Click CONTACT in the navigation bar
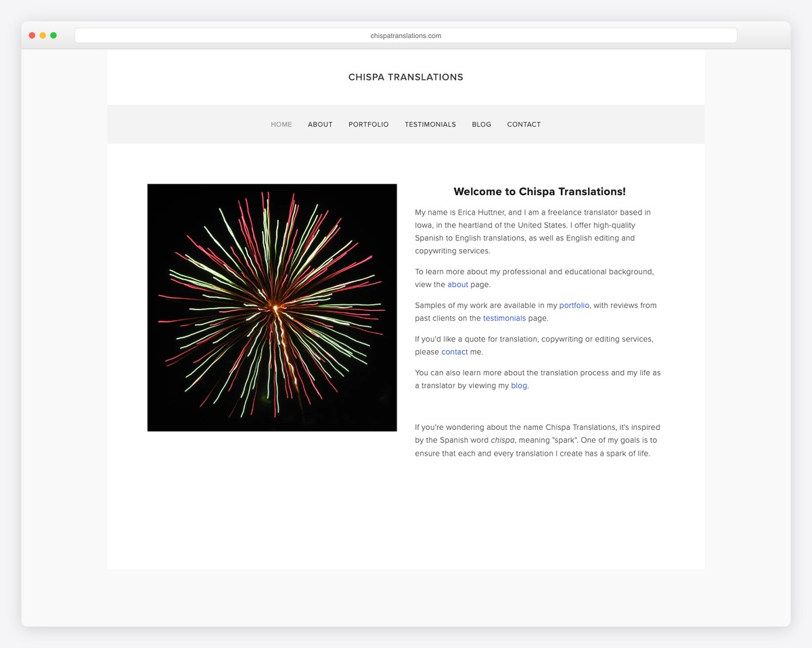Viewport: 812px width, 648px height. click(524, 125)
